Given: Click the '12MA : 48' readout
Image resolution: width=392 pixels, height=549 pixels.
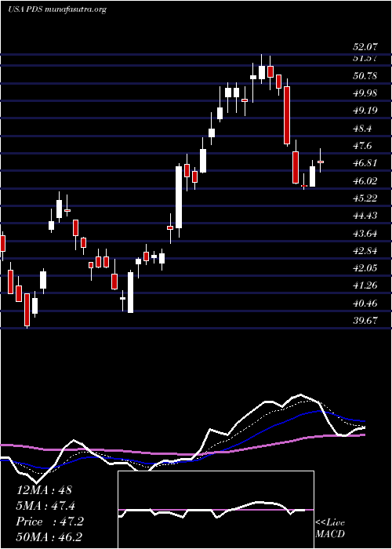Looking at the screenshot, I should pyautogui.click(x=44, y=490).
